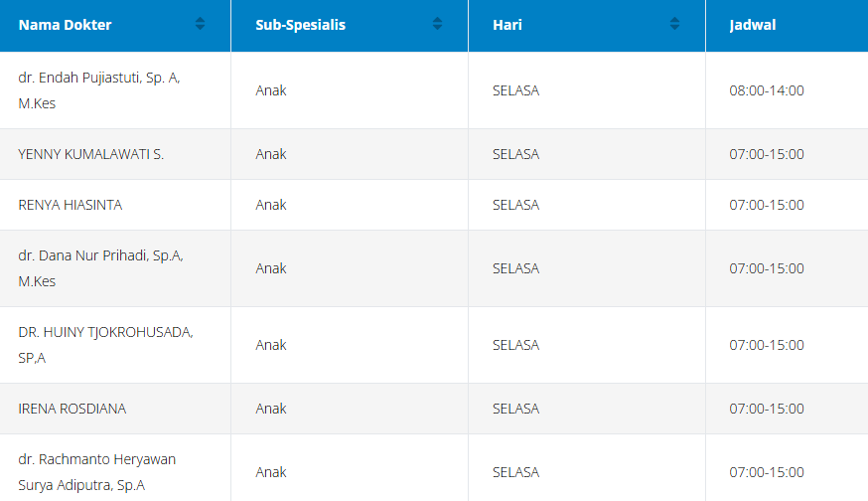868x501 pixels.
Task: Select RENYA HIASINTA doctor entry
Action: [x=71, y=205]
